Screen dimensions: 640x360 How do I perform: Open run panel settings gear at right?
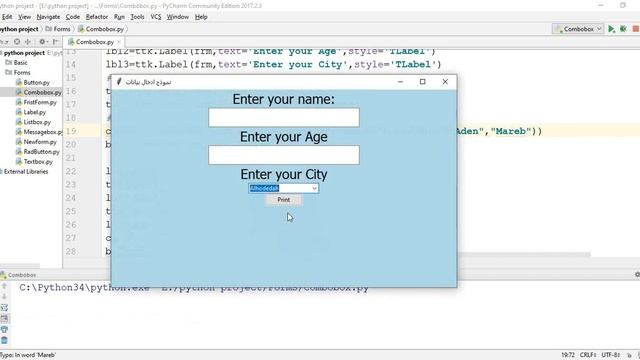pos(637,275)
